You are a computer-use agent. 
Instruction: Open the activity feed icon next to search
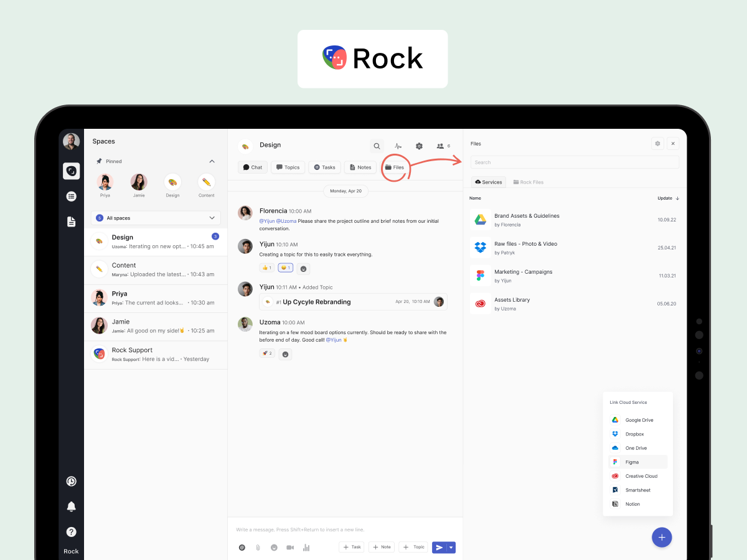(398, 146)
